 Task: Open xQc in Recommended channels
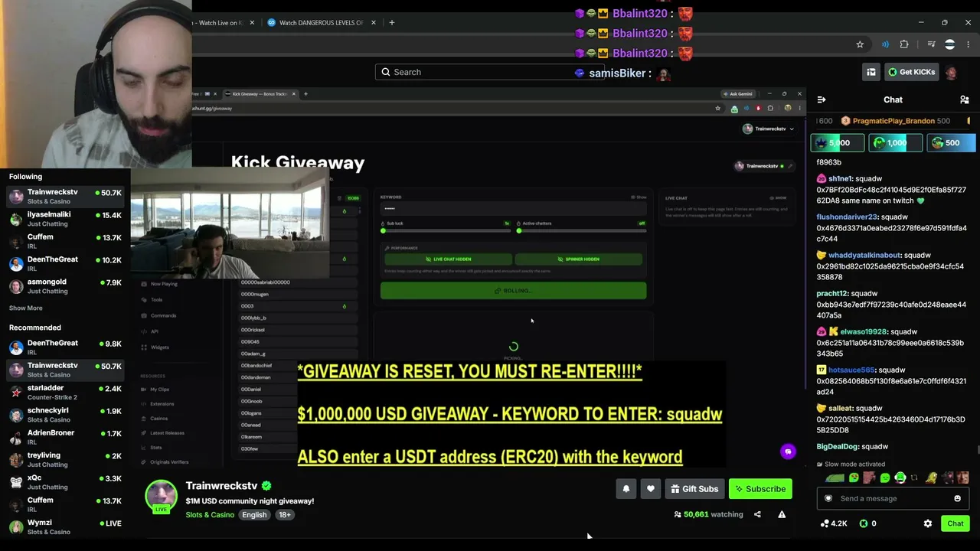point(65,482)
